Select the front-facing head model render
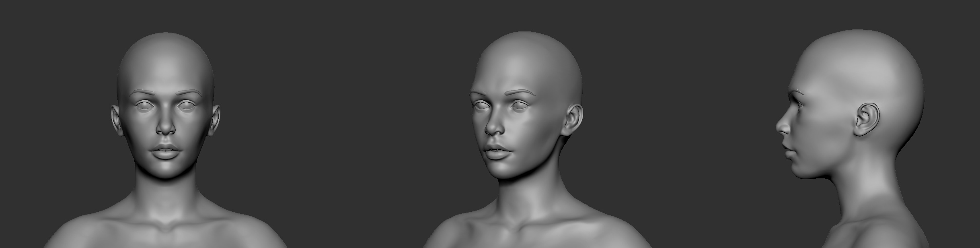The image size is (980, 248). [x=166, y=140]
